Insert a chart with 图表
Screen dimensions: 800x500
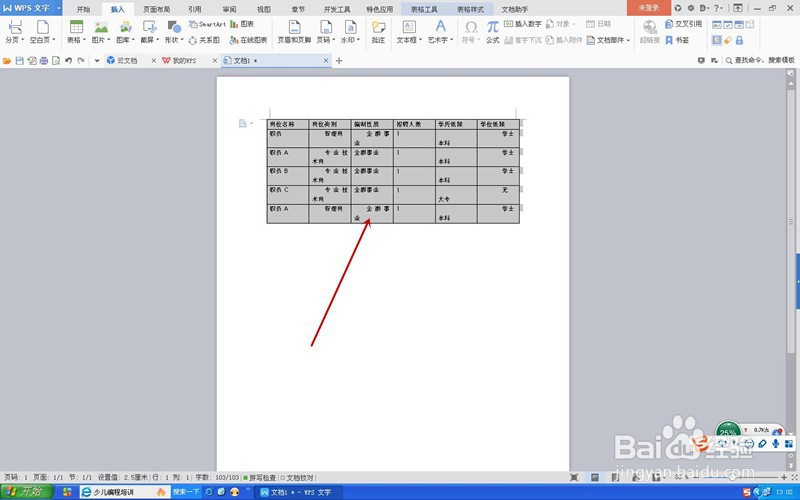242,24
